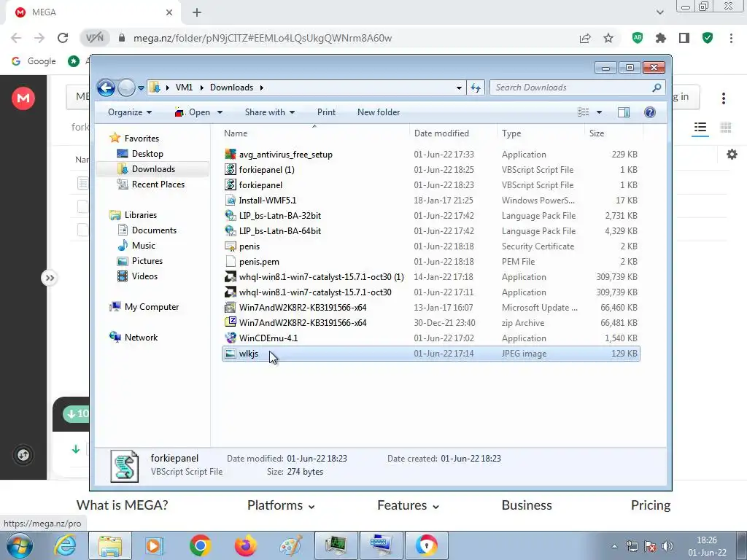747x560 pixels.
Task: Launch Firefox from the taskbar
Action: pyautogui.click(x=245, y=545)
